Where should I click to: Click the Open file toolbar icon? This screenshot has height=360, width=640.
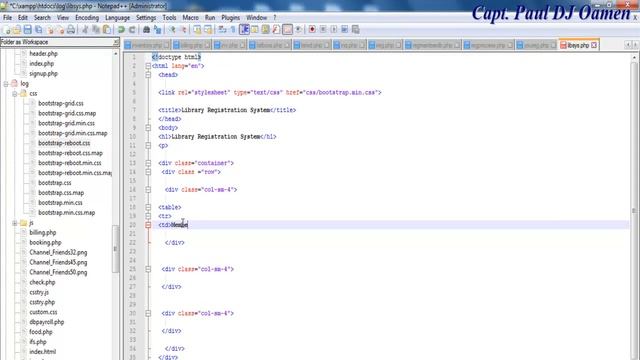click(x=17, y=29)
